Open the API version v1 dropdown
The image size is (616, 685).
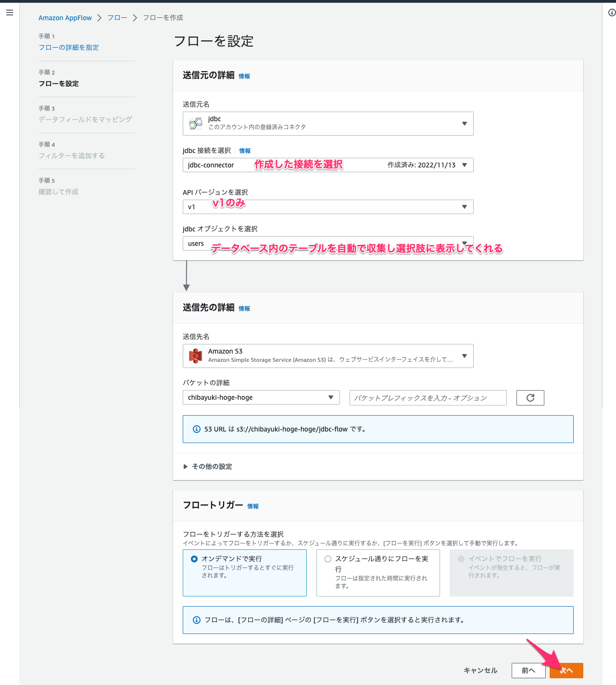click(x=464, y=207)
